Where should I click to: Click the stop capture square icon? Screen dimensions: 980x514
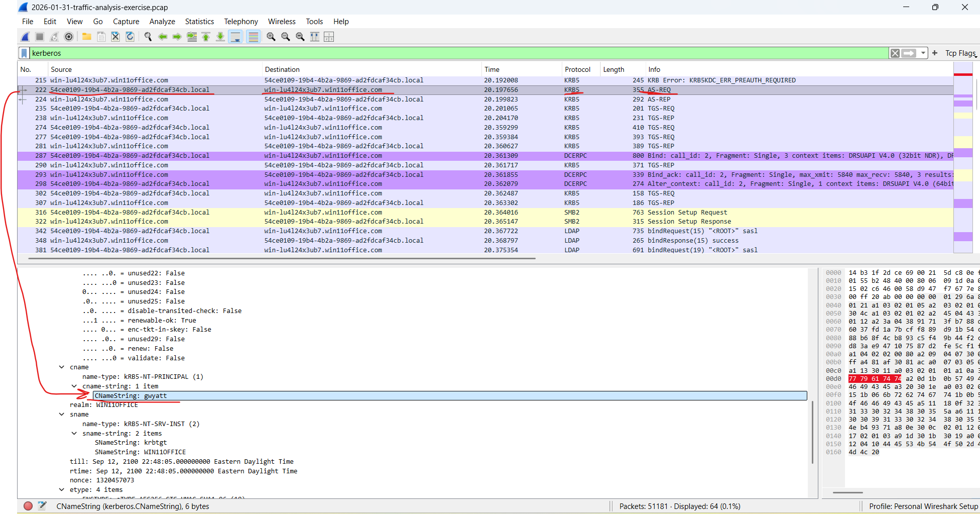[40, 37]
